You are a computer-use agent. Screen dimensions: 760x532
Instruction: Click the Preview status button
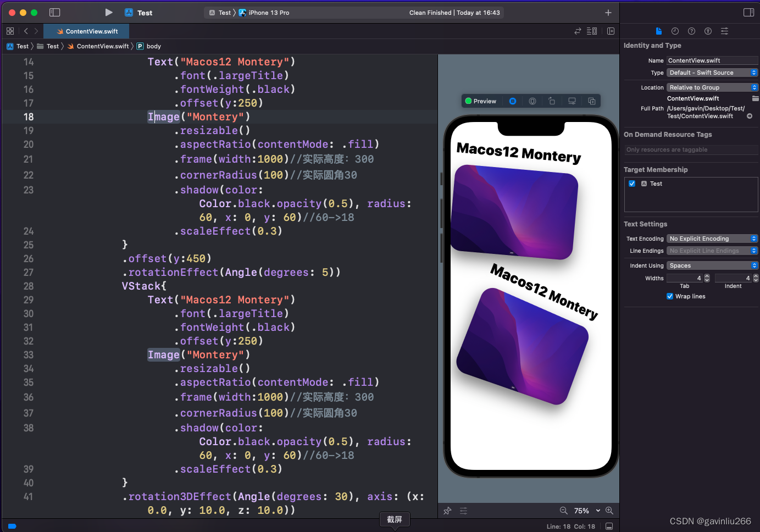(481, 101)
